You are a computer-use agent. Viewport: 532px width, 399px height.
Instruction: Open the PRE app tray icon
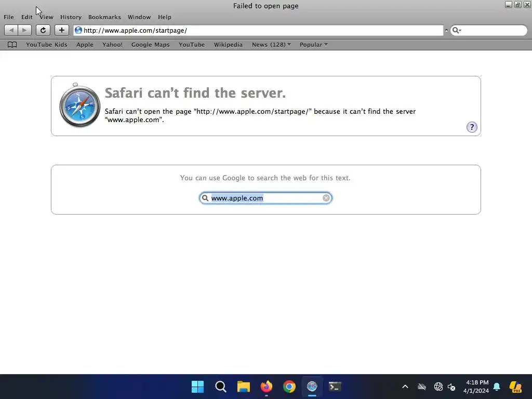(x=515, y=387)
